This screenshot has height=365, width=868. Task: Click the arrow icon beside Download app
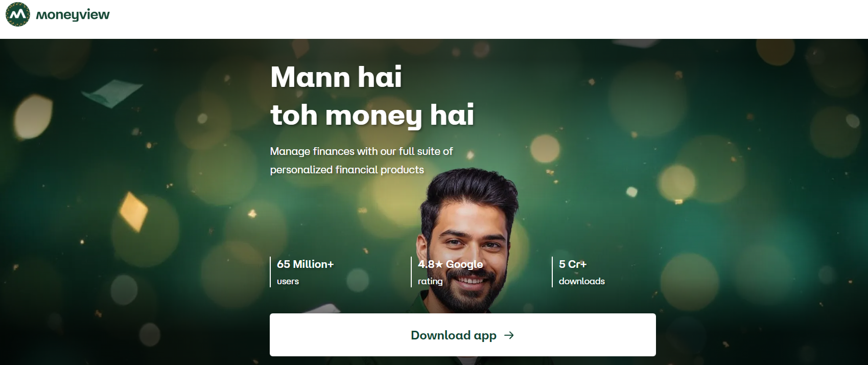[x=509, y=335]
